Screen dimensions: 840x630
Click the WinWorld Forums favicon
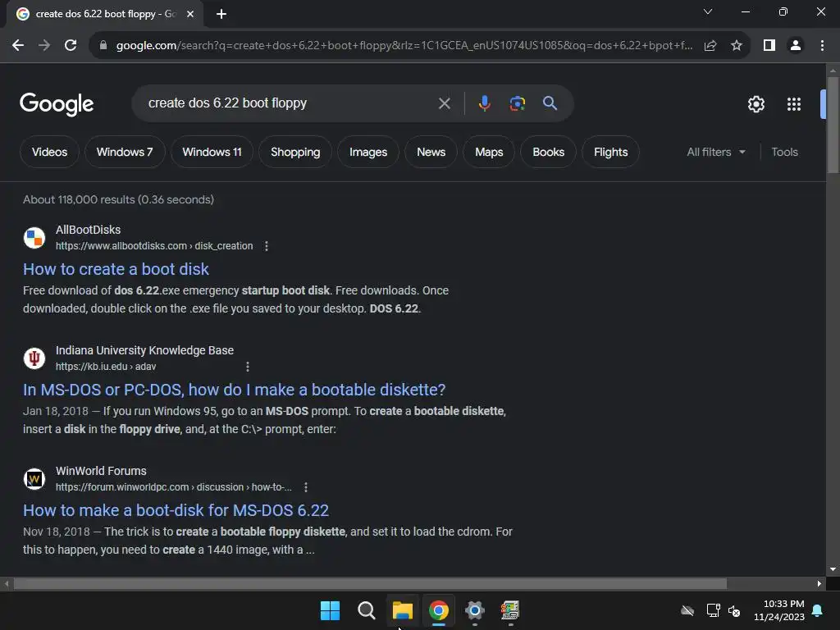click(x=34, y=479)
